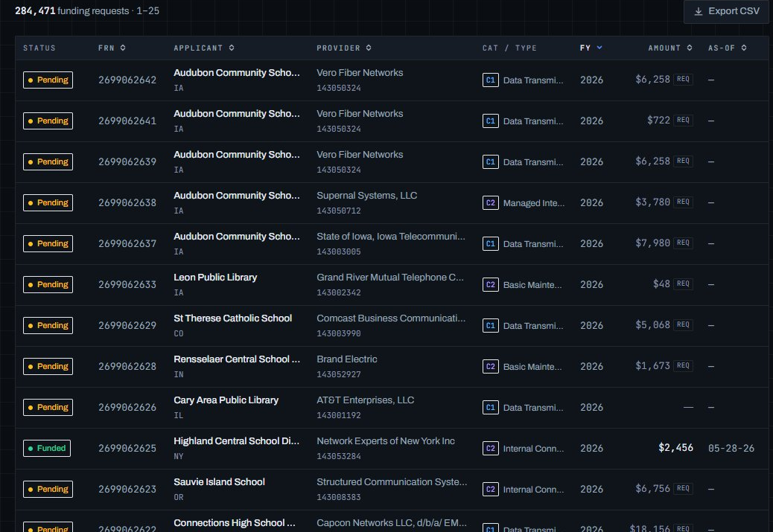Open Highland Central School Di... applicant
The width and height of the screenshot is (773, 532).
click(236, 441)
